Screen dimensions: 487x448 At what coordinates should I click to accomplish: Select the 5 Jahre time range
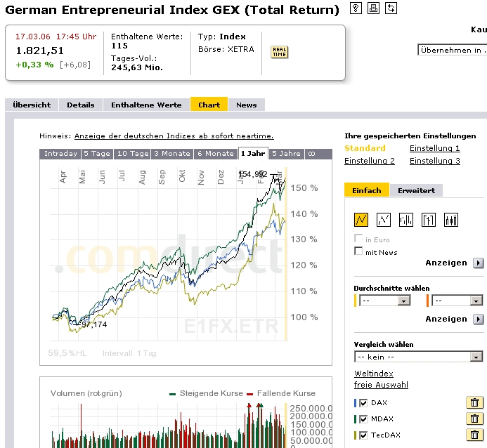286,154
